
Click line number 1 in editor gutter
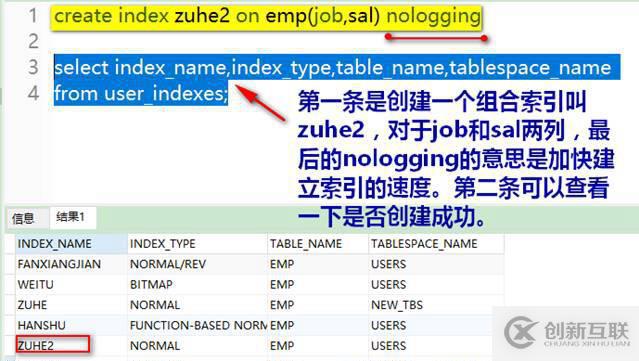[33, 16]
